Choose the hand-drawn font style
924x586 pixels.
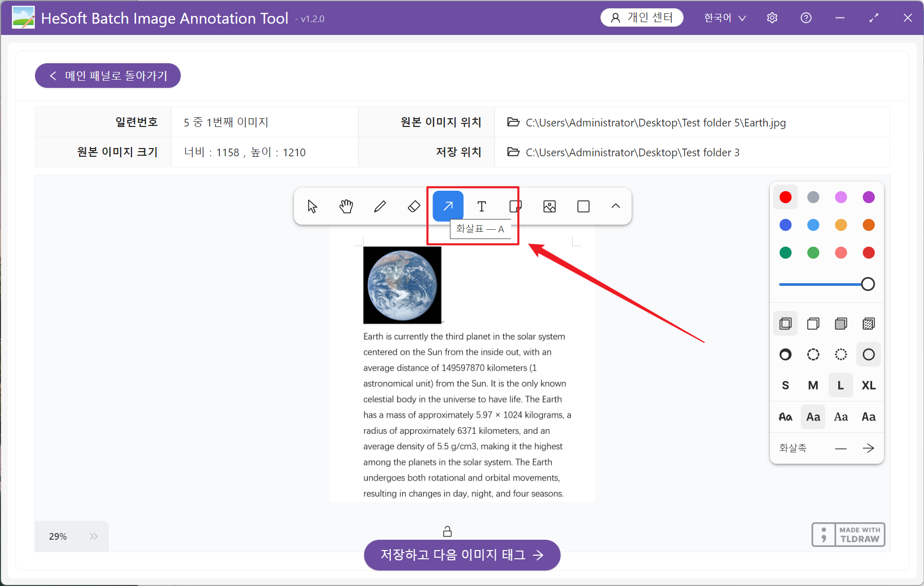(785, 417)
